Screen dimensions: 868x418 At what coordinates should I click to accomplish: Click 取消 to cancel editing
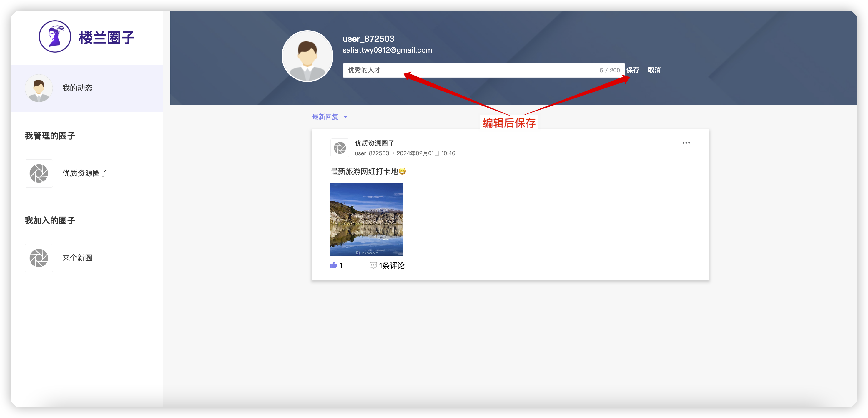click(x=654, y=70)
